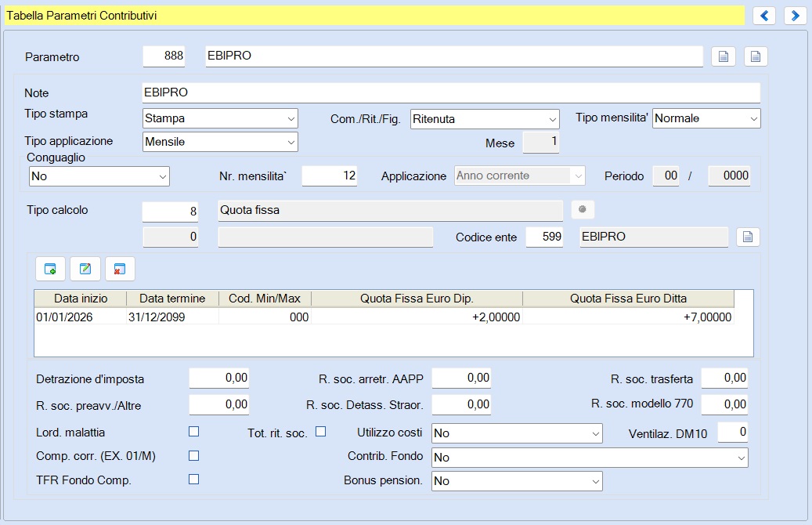Image resolution: width=812 pixels, height=525 pixels.
Task: Enable Comp. corr. (EX. 01/M) checkbox
Action: click(x=193, y=455)
